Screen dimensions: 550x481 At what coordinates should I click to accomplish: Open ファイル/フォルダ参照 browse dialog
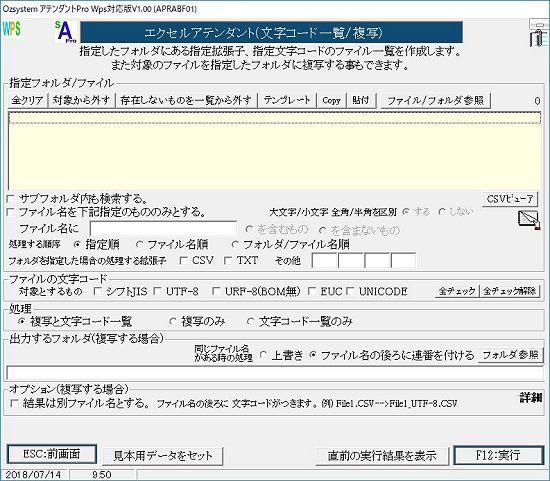435,101
